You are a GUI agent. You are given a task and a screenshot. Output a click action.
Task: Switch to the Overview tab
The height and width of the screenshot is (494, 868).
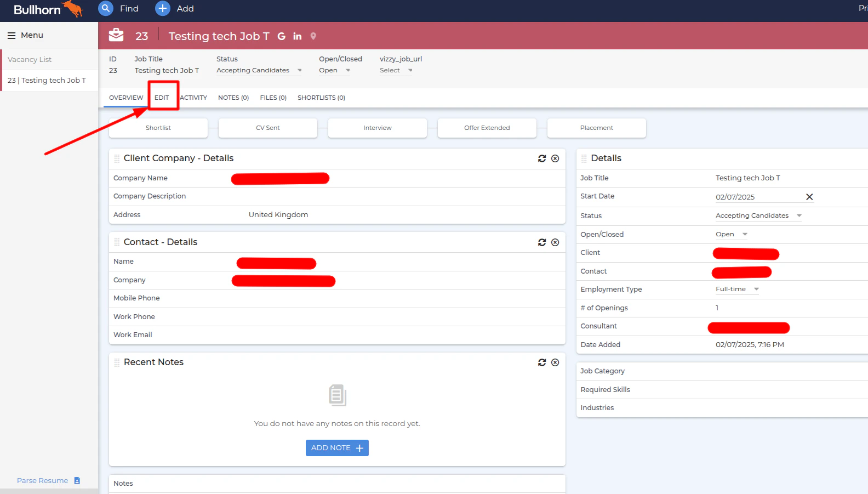point(126,98)
